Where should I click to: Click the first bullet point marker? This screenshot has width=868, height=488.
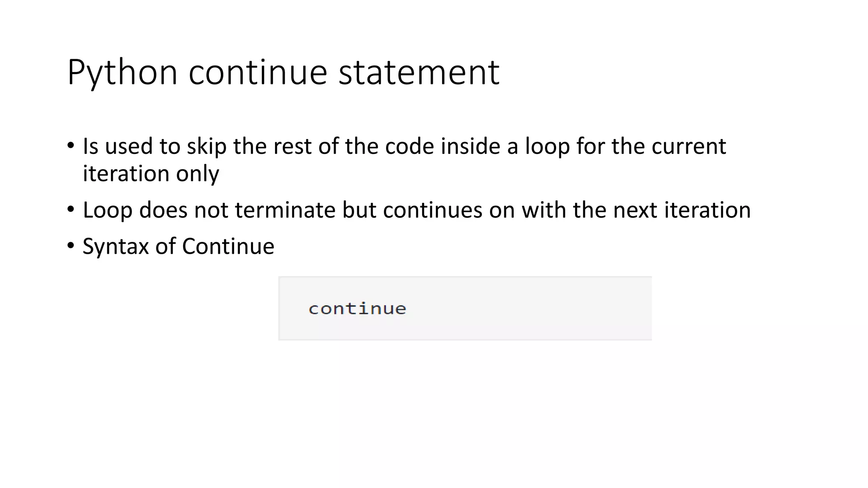(71, 146)
